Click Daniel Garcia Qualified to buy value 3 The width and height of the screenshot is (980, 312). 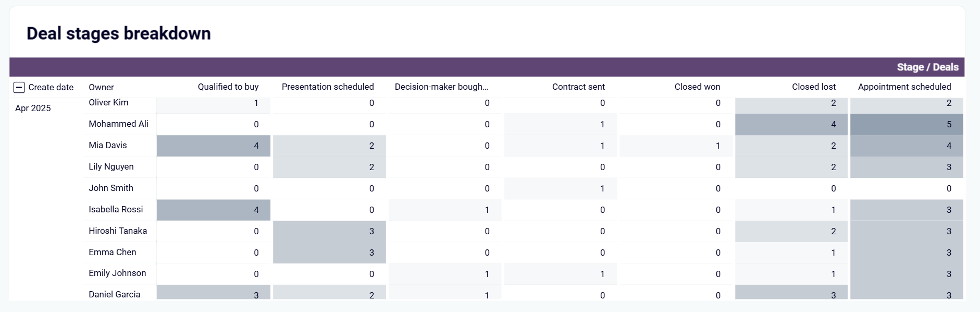coord(214,292)
